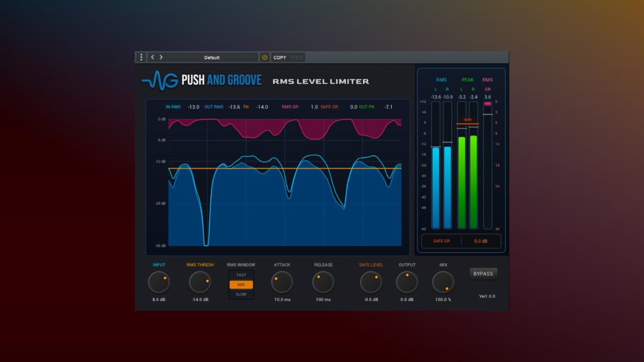Click the OUT RMS readout label
Image resolution: width=644 pixels, height=362 pixels.
tap(214, 107)
